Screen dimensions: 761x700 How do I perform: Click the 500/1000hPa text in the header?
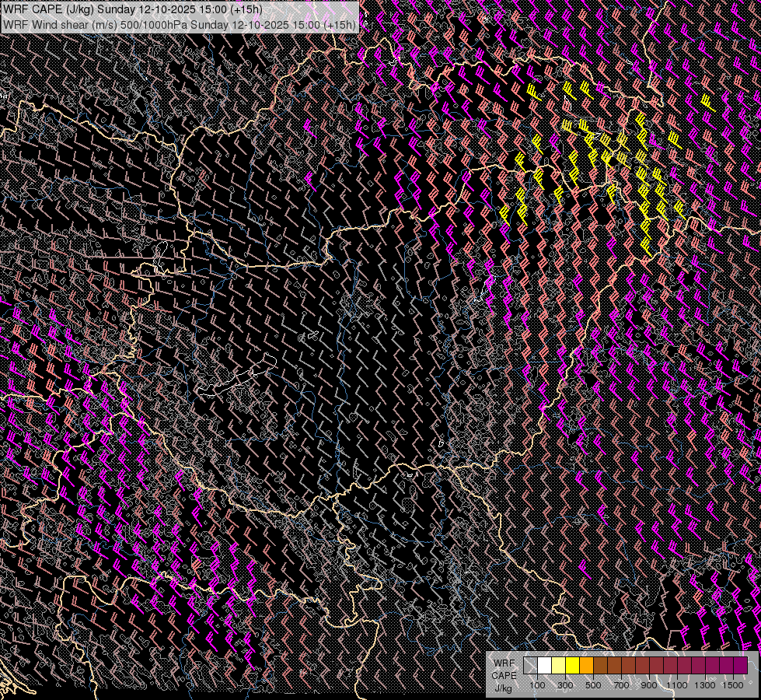154,24
